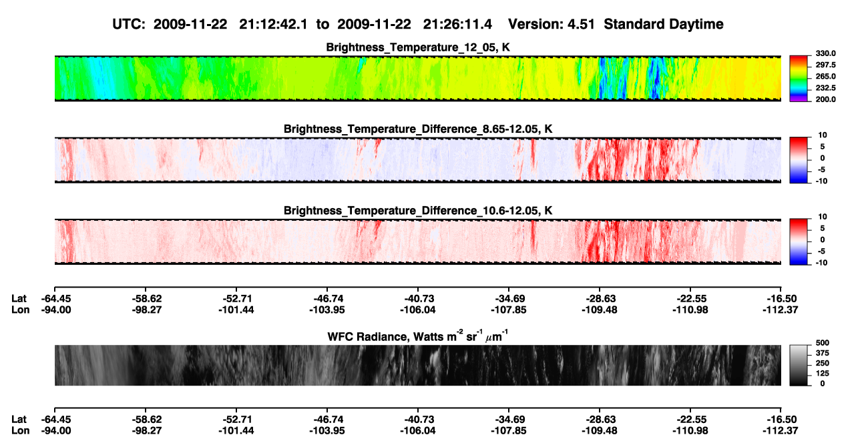
Task: Click the Brightness_Temperature_Difference_8.65-12.05 panel title
Action: (x=418, y=129)
